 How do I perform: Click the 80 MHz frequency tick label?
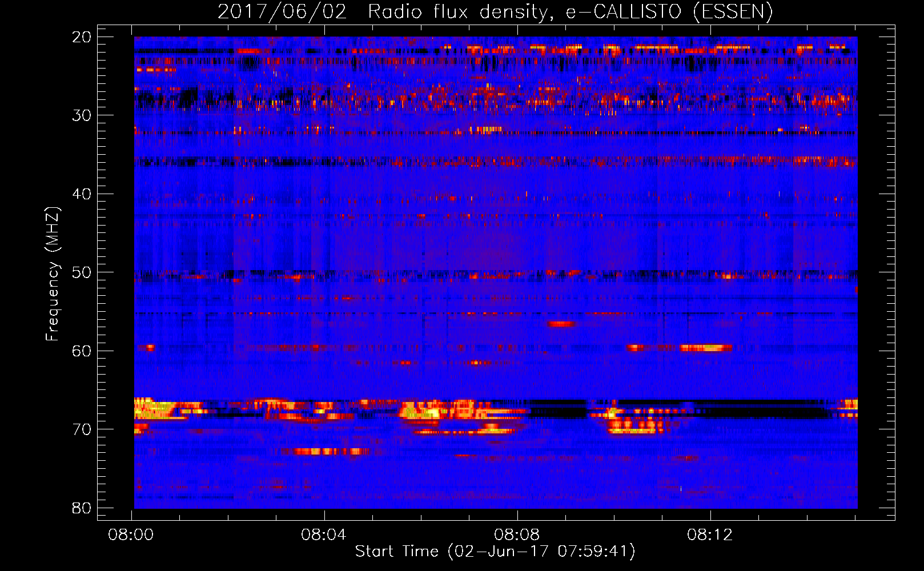[82, 508]
